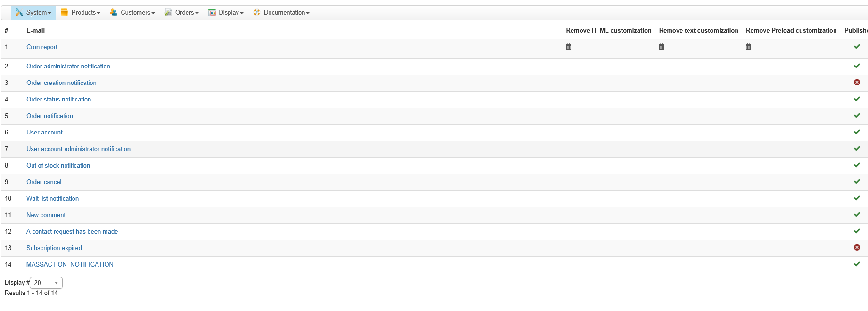Click the Customers people icon in the menu bar
The image size is (868, 311).
coord(114,13)
